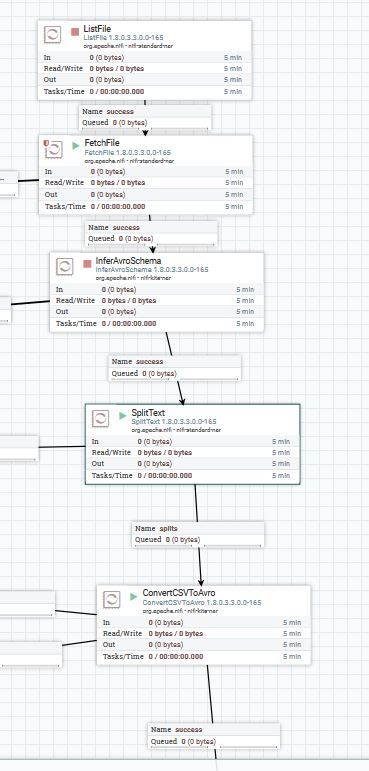
Task: Click the FetchFile 1.8.0.3.3.0.0-165 version text
Action: (x=128, y=153)
